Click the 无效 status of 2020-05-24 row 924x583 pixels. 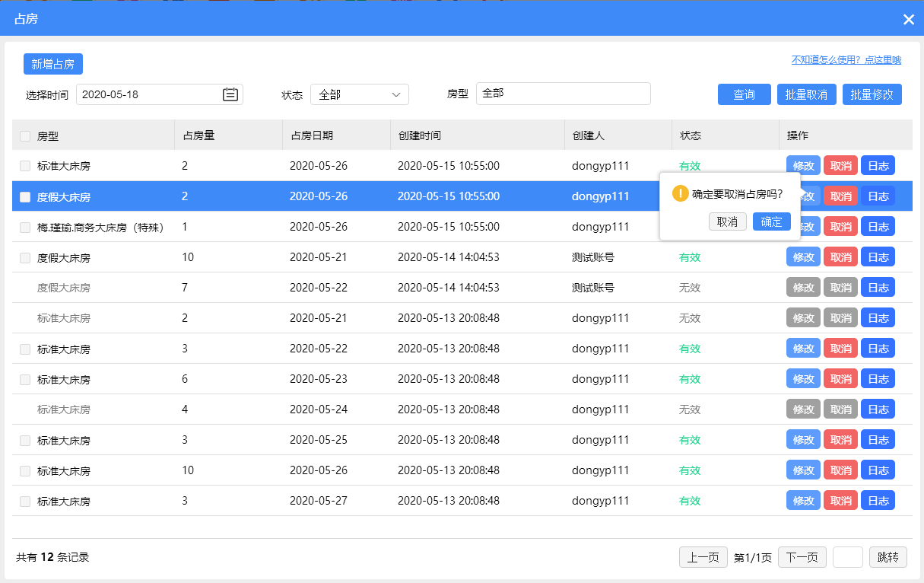tap(690, 409)
